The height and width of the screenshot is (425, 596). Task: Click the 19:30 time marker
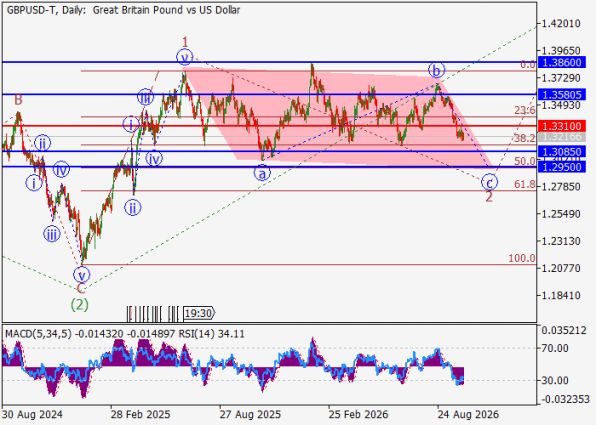tap(199, 313)
